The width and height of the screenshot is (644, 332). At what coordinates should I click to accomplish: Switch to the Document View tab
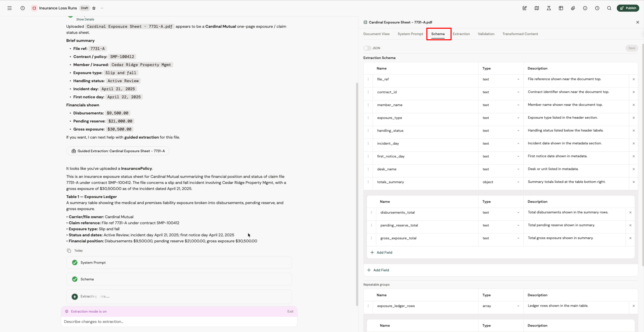(376, 34)
